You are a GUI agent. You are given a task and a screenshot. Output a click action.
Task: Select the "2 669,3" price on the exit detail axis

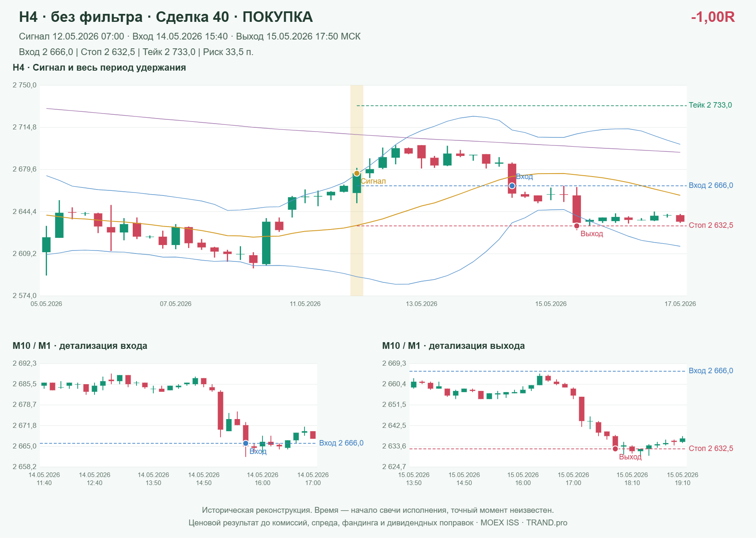pos(394,363)
